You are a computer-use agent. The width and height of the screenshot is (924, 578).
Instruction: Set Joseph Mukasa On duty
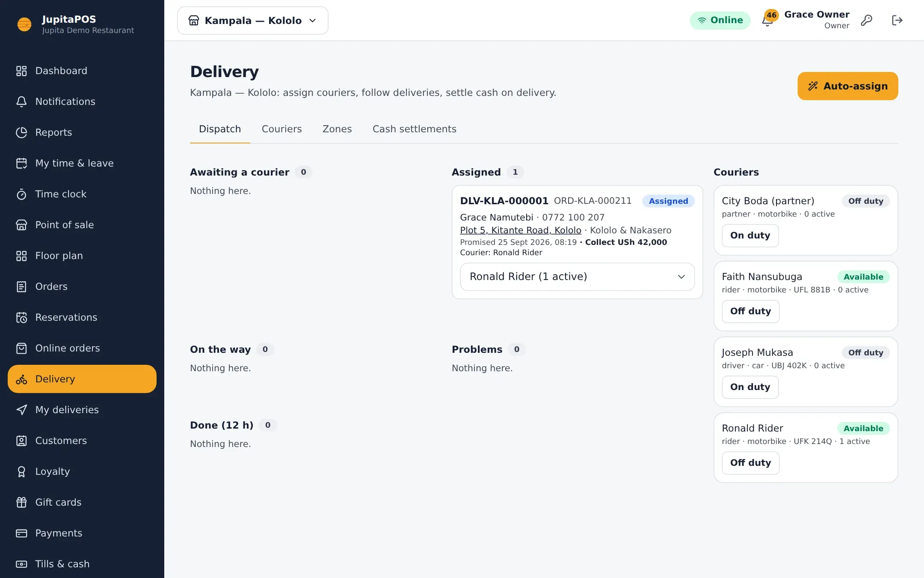(x=750, y=387)
